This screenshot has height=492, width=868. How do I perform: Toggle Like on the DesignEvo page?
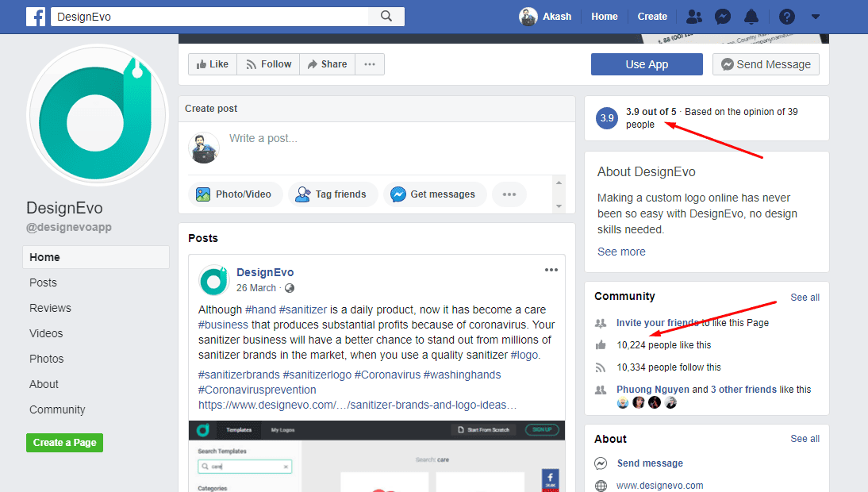212,64
